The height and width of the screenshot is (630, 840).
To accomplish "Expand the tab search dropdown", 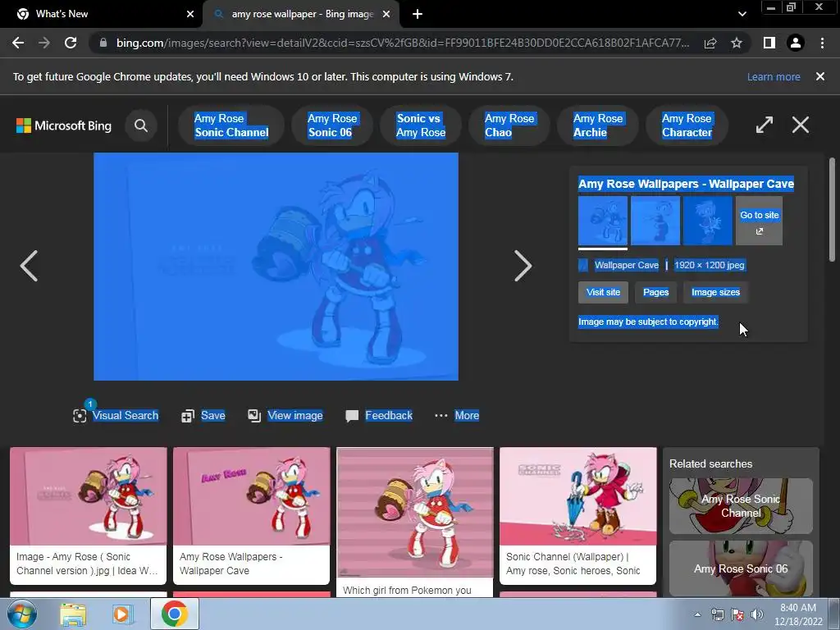I will tap(742, 14).
